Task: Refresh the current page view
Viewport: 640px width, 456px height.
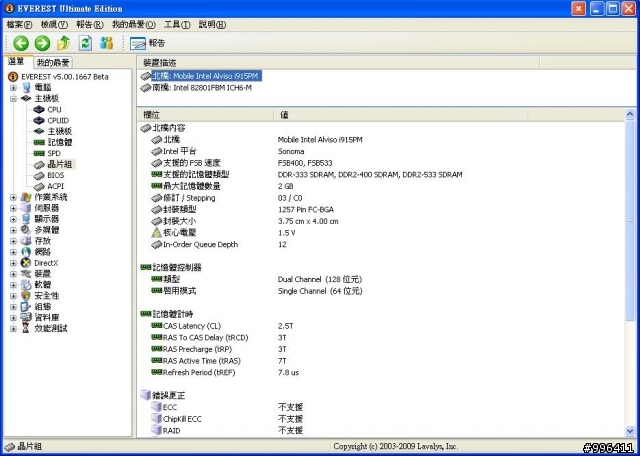Action: (85, 43)
